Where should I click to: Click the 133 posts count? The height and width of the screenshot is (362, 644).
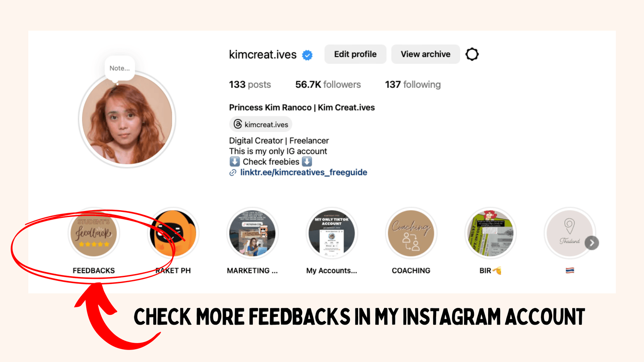coord(250,84)
